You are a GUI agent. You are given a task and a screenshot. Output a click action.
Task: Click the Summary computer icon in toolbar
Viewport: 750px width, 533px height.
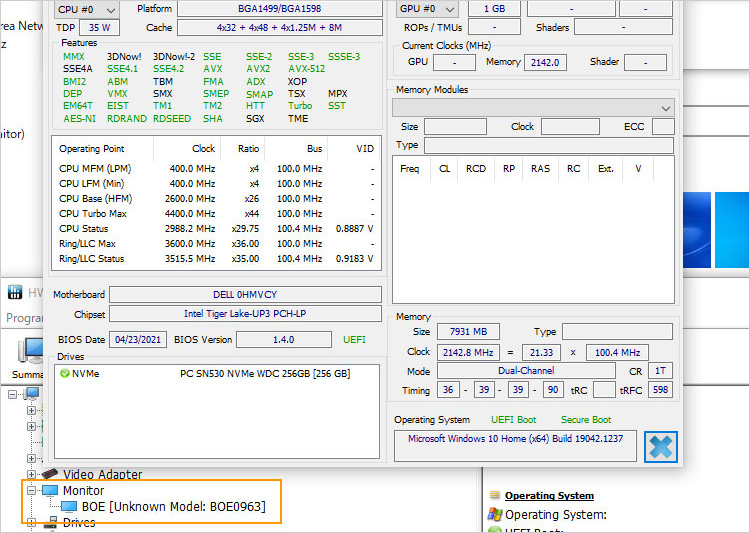(28, 352)
